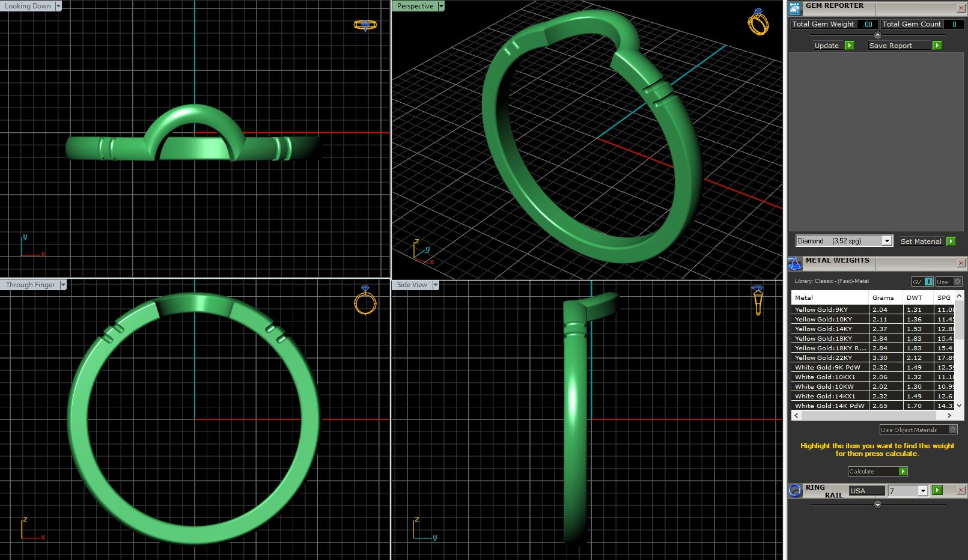Open the Diamond material dropdown

pos(886,241)
